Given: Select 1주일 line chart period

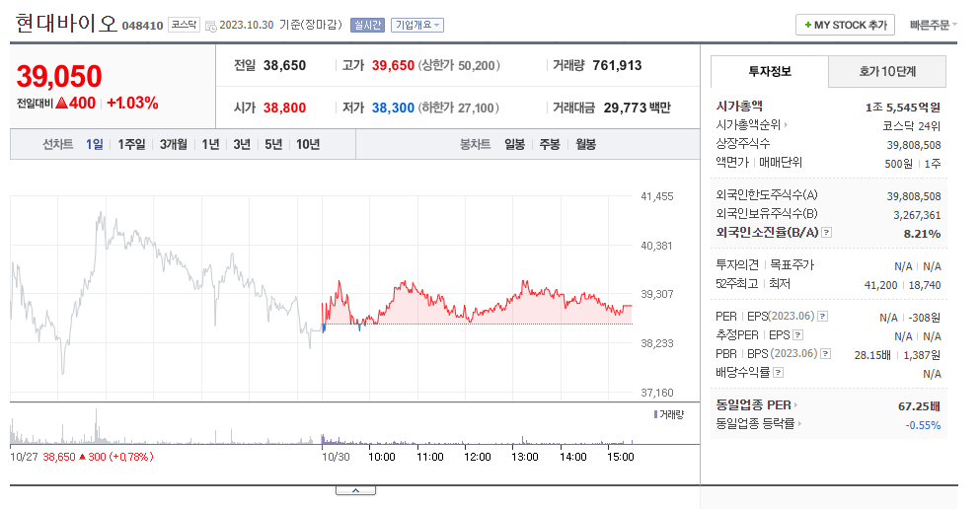Looking at the screenshot, I should coord(131,144).
